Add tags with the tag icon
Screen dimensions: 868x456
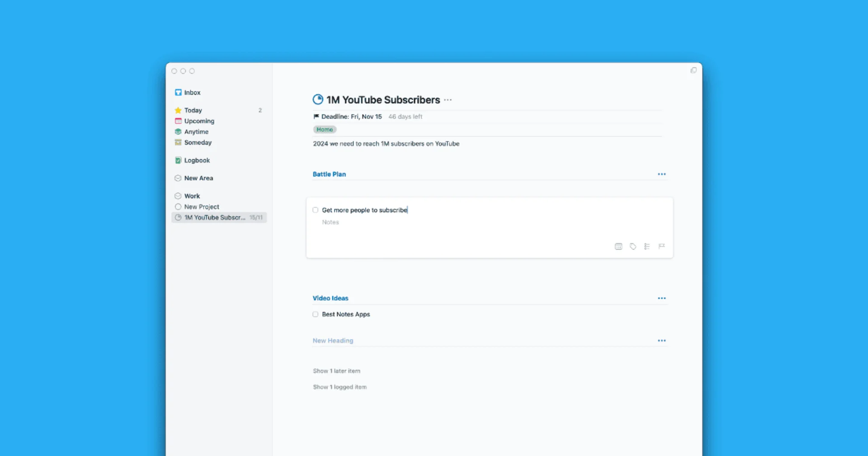pos(632,246)
